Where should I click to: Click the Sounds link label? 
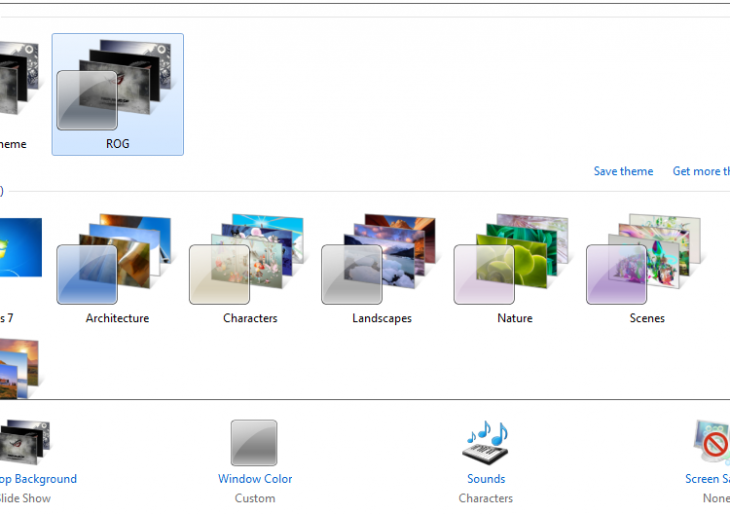[486, 479]
